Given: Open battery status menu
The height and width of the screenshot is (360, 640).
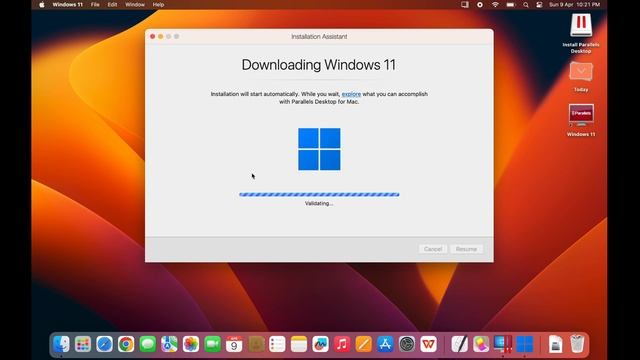Looking at the screenshot, I should point(511,5).
